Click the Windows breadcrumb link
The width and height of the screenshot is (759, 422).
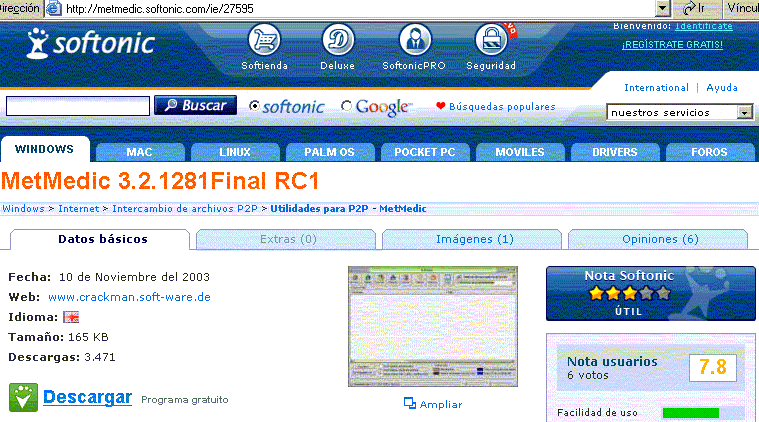pos(23,209)
